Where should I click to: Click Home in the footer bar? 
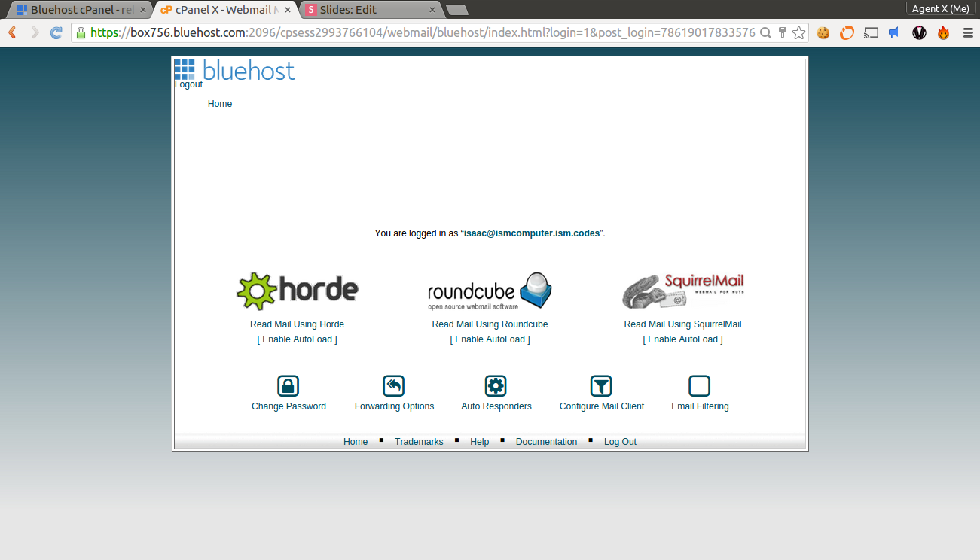coord(356,442)
